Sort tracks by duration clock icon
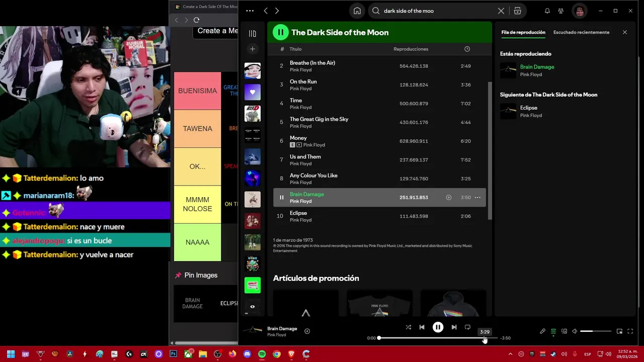Image resolution: width=644 pixels, height=362 pixels. [467, 49]
